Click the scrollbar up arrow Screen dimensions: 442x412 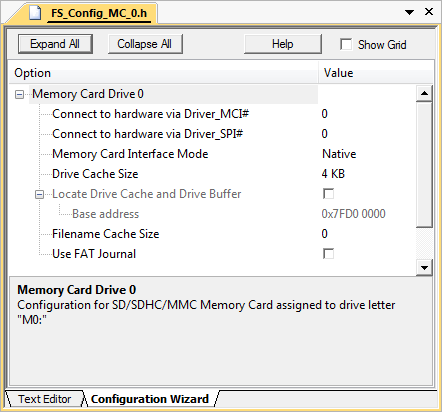[424, 93]
